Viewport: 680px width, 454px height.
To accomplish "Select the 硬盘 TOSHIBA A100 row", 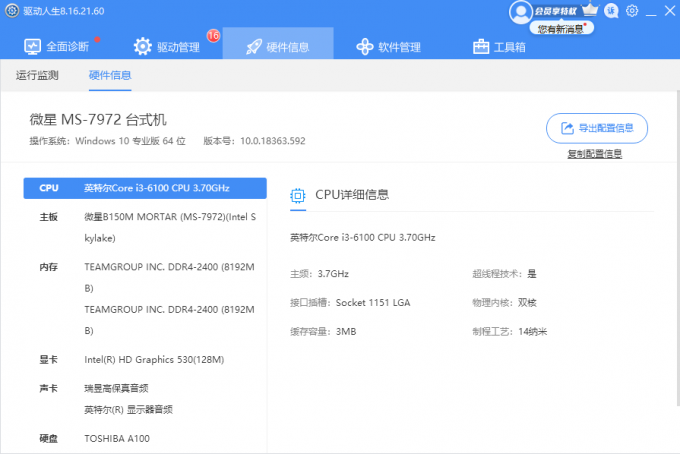I will pyautogui.click(x=145, y=438).
